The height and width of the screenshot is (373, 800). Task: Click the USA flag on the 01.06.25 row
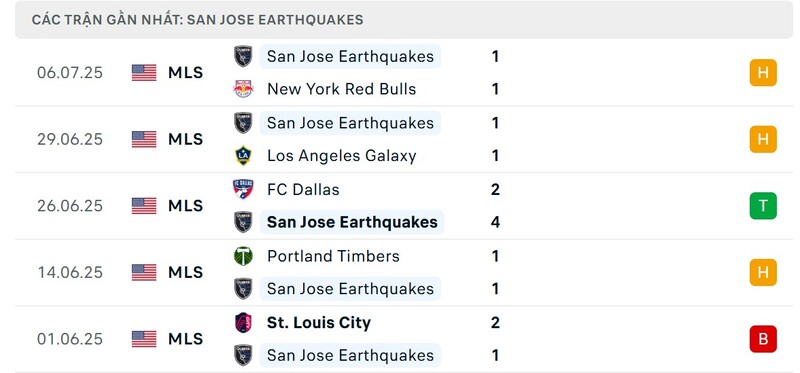pos(144,339)
